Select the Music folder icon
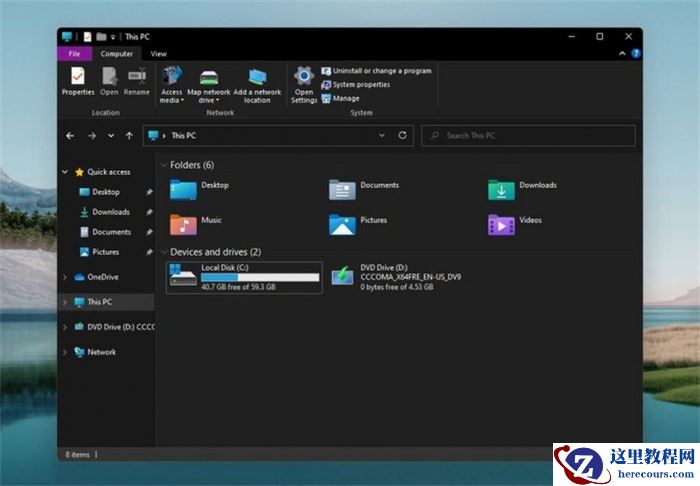This screenshot has height=486, width=700. click(183, 224)
